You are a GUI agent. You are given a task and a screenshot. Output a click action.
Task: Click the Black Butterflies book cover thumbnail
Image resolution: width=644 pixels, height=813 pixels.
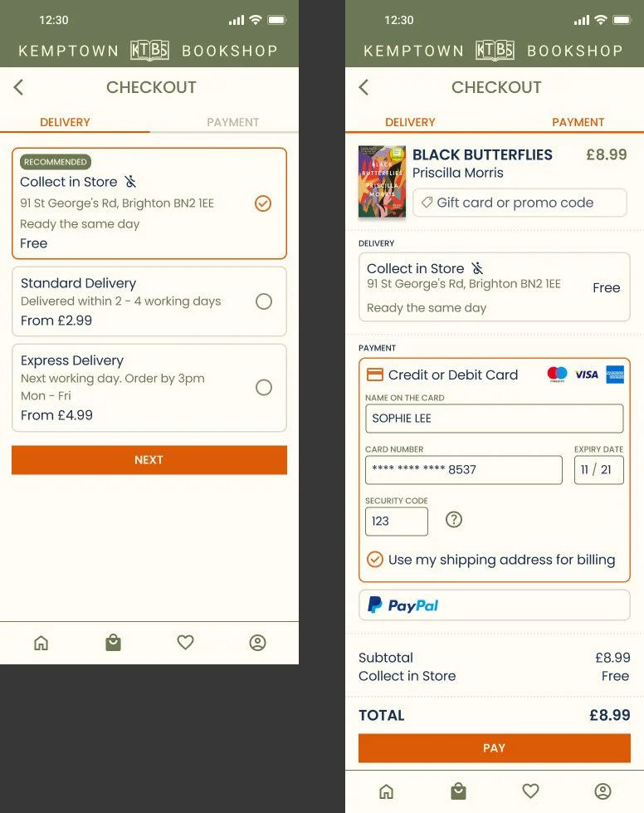point(382,182)
